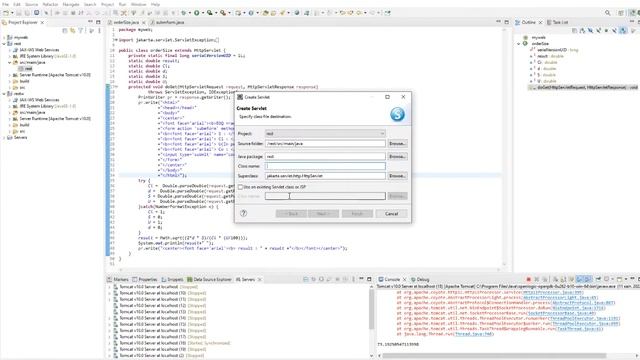Click the red Terminate icon in Console
This screenshot has width=640, height=360.
[x=529, y=279]
